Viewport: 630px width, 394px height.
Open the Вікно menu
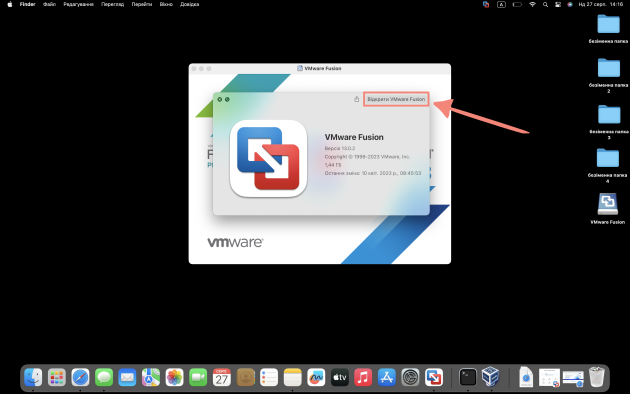(x=166, y=4)
